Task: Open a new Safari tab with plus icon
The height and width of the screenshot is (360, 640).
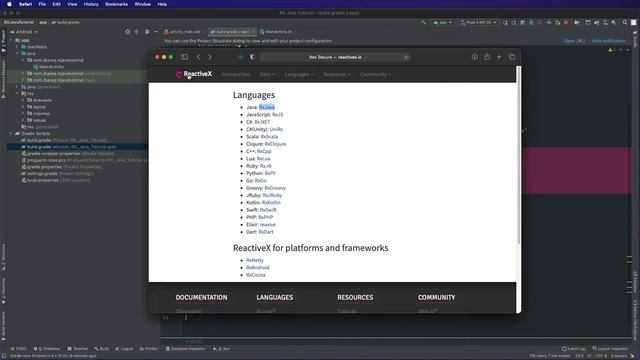Action: [x=499, y=57]
